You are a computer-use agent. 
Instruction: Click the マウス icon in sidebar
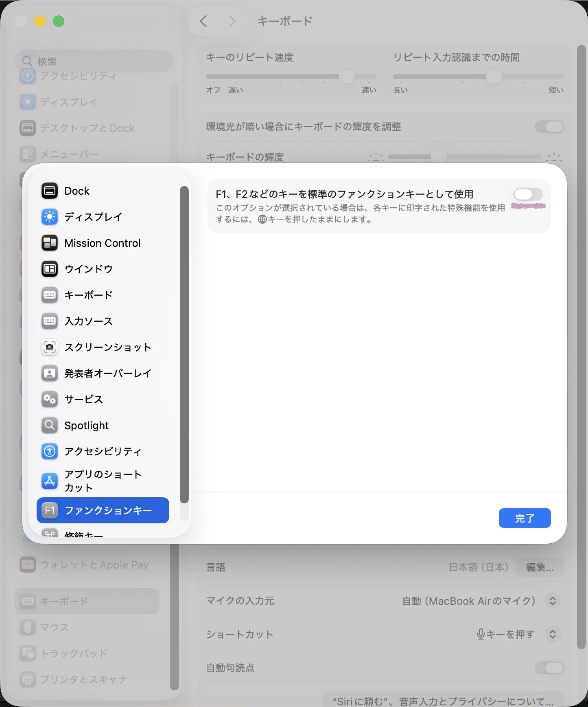click(x=28, y=627)
